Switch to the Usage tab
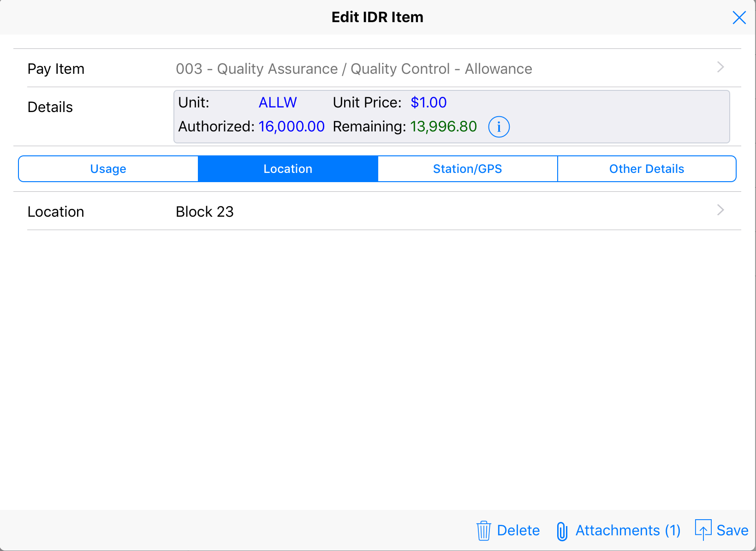 pyautogui.click(x=108, y=169)
